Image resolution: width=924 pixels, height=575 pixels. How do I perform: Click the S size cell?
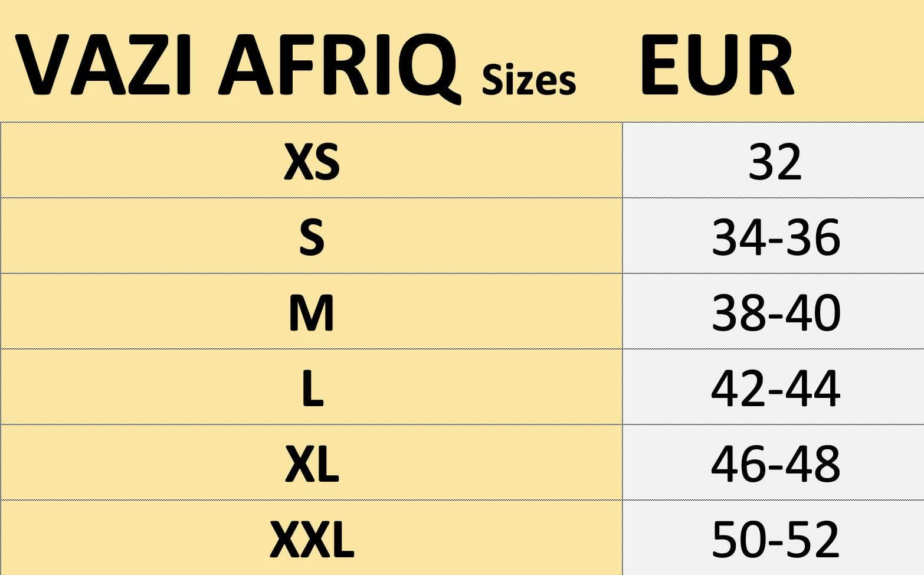pyautogui.click(x=312, y=237)
